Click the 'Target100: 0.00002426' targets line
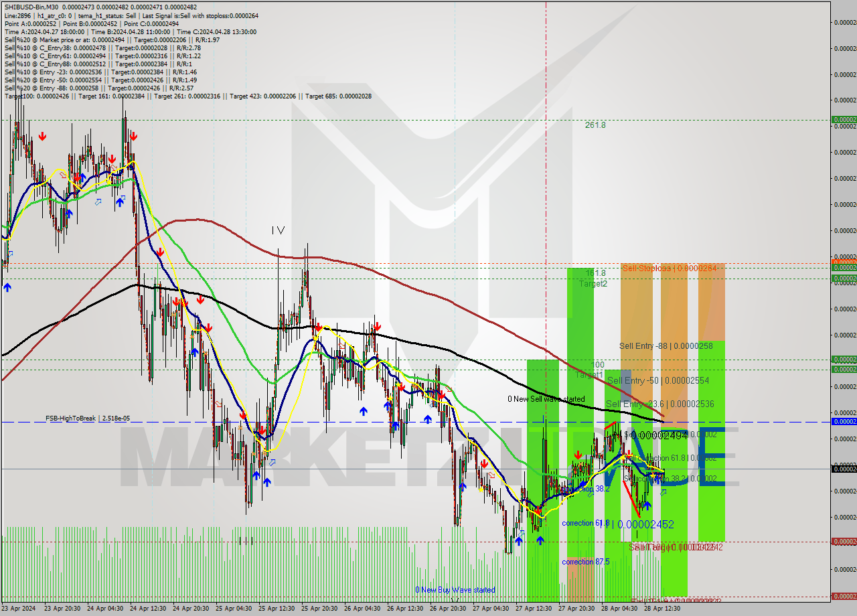Image resolution: width=857 pixels, height=616 pixels. pos(188,96)
